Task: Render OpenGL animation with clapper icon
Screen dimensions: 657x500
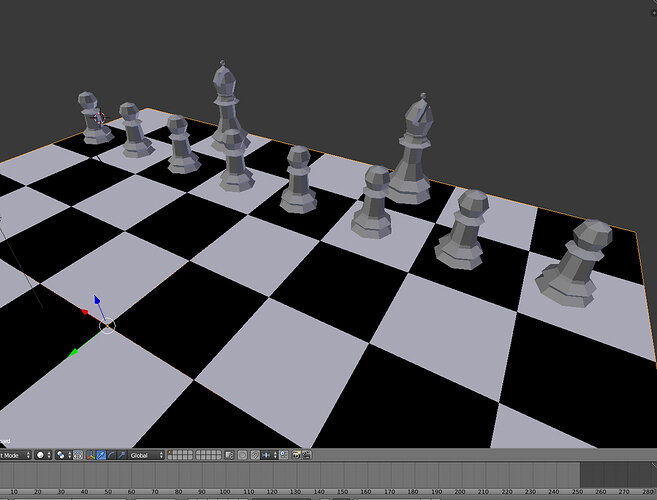Action: (x=306, y=455)
